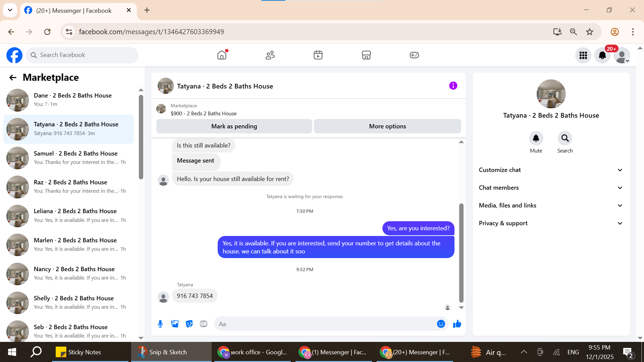Open Nancy conversation
This screenshot has height=362, width=644.
point(68,274)
